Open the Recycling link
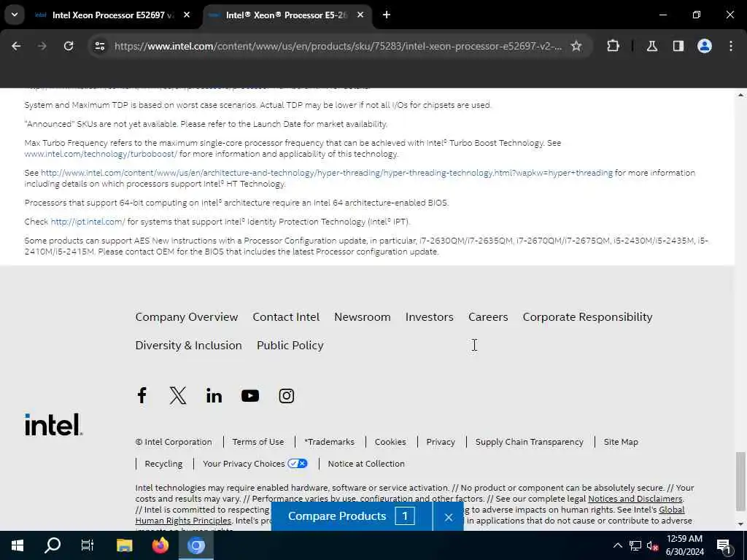This screenshot has width=747, height=560. coord(163,464)
